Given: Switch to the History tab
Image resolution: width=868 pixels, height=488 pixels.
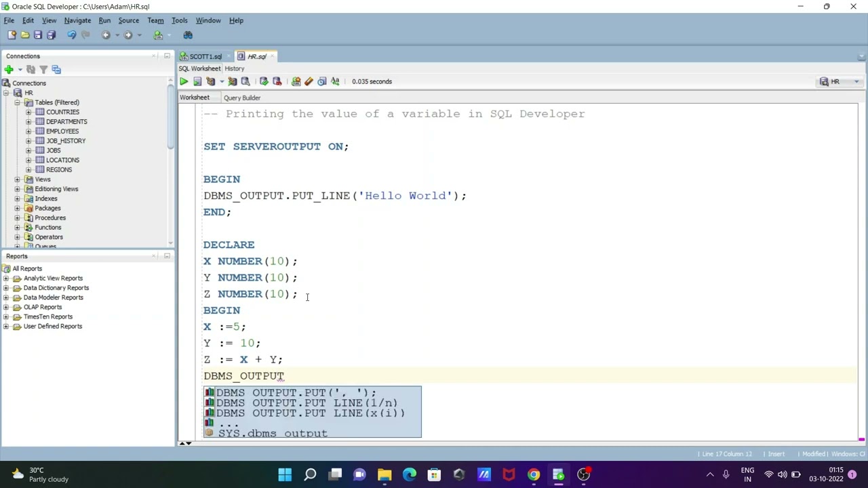Looking at the screenshot, I should (234, 68).
